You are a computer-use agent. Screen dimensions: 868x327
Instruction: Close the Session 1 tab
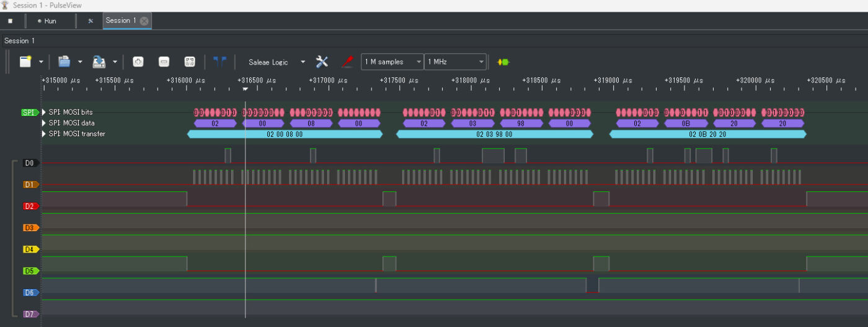[144, 20]
